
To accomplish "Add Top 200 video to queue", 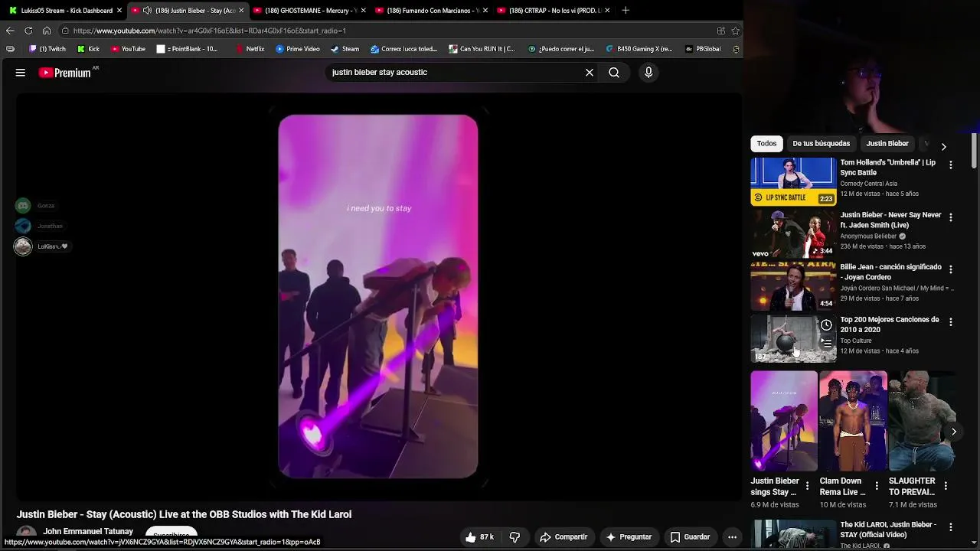I will click(x=826, y=343).
